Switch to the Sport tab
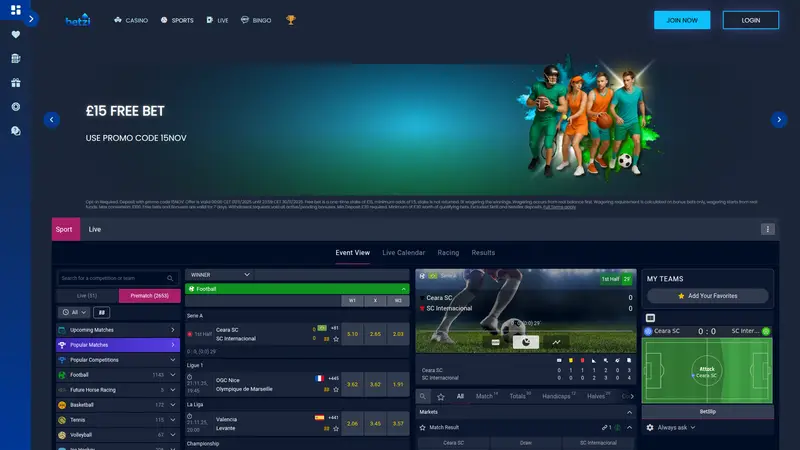The width and height of the screenshot is (800, 450). (65, 229)
